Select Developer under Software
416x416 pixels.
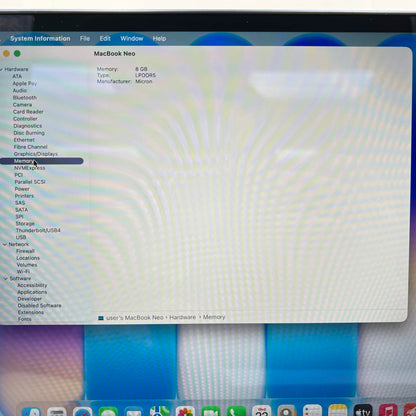click(30, 299)
